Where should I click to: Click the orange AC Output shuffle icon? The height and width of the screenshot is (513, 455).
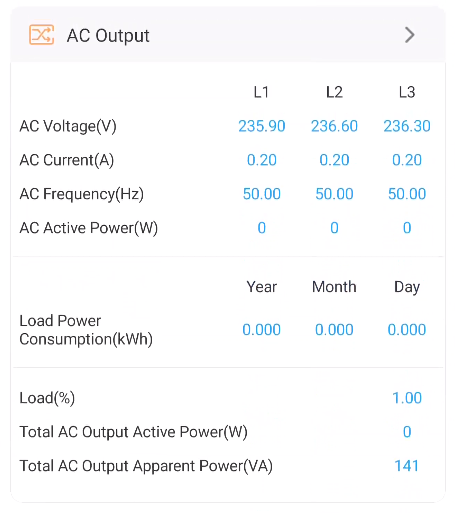click(x=42, y=35)
